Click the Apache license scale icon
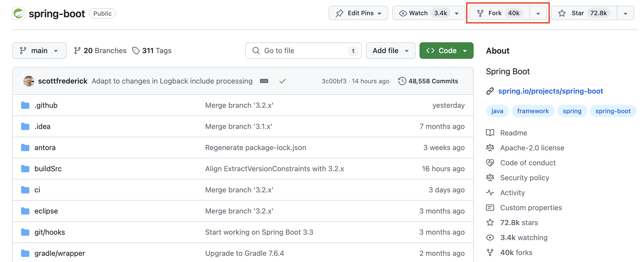This screenshot has width=644, height=262. pyautogui.click(x=490, y=148)
